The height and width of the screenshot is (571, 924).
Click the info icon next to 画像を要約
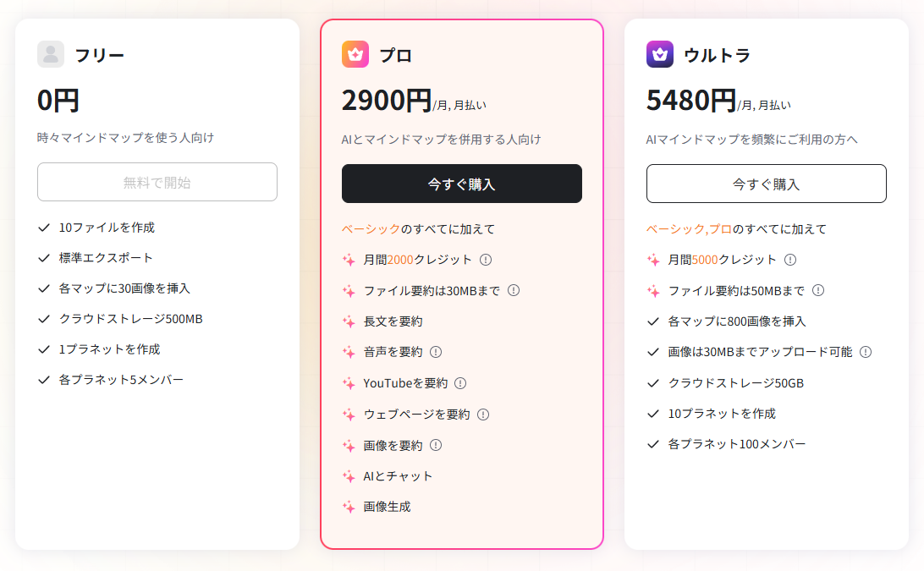click(436, 445)
